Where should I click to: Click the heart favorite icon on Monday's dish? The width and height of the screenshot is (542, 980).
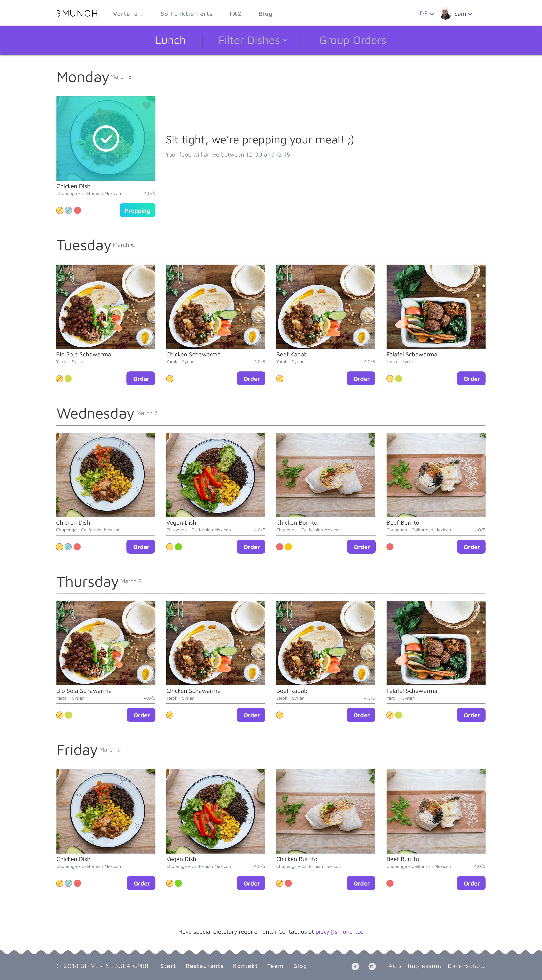tap(146, 105)
